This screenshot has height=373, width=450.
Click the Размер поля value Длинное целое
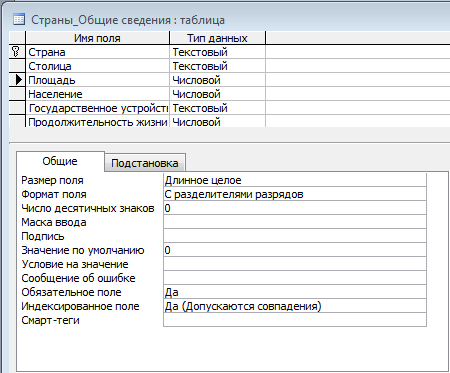click(295, 180)
